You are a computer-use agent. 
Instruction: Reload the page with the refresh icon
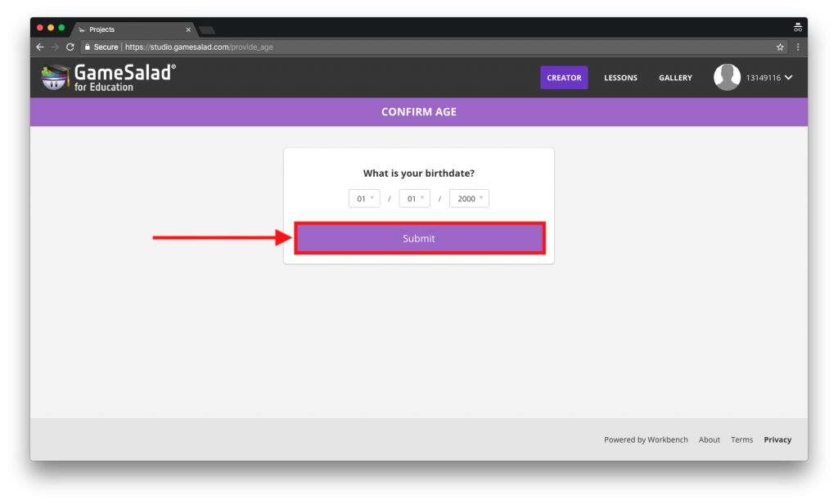click(x=70, y=47)
